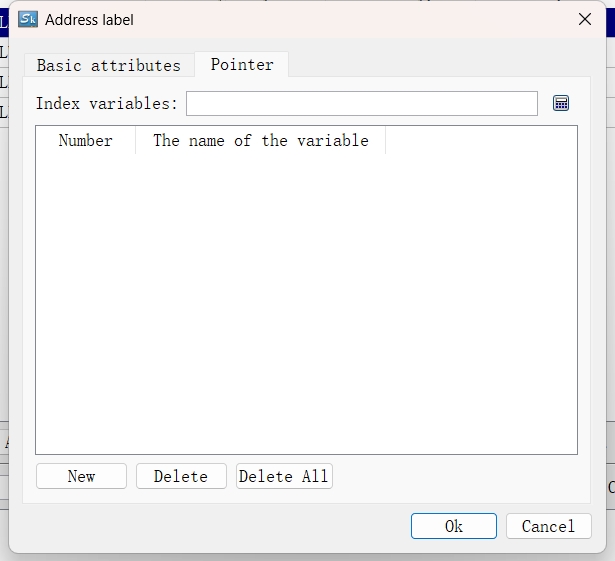The image size is (615, 561).
Task: Cancel the Address label dialog
Action: point(548,526)
